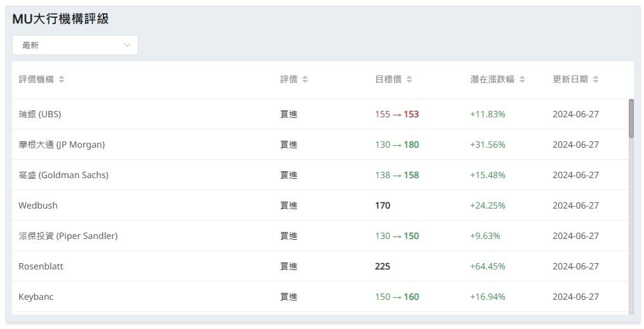Click the 評價機構 column header text
The image size is (644, 329).
click(x=36, y=80)
